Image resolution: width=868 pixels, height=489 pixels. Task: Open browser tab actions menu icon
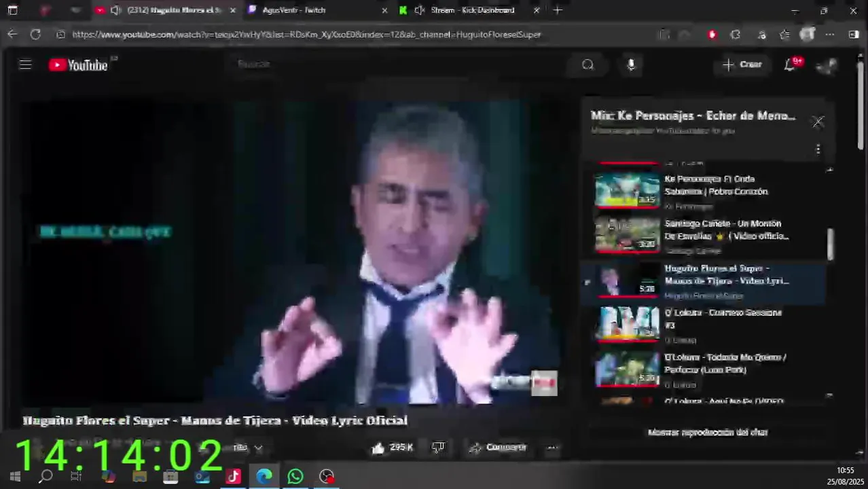tap(12, 10)
